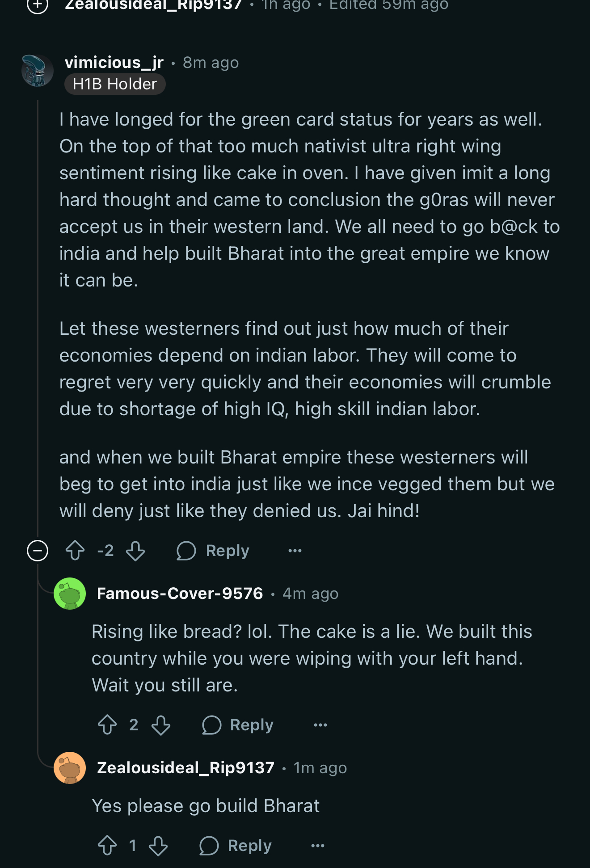590x868 pixels.
Task: Downvote Famous-Cover-9576's reply
Action: (x=160, y=725)
